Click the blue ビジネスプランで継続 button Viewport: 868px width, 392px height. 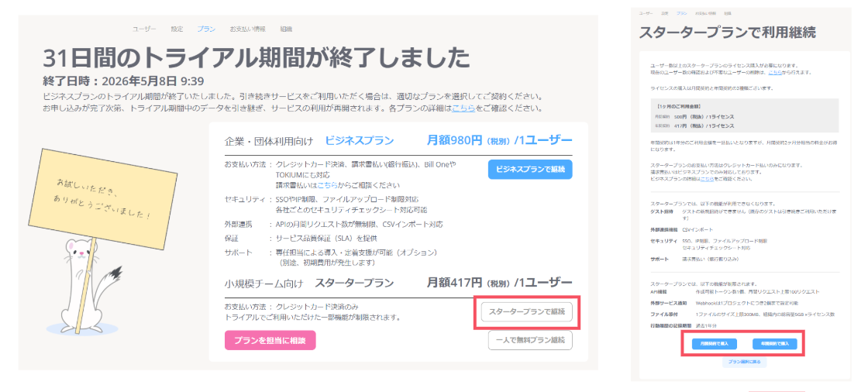(x=530, y=170)
